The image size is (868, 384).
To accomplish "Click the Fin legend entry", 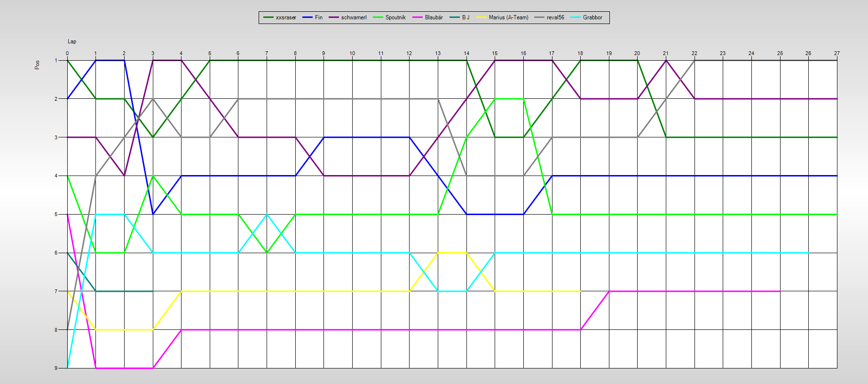I will pyautogui.click(x=313, y=17).
